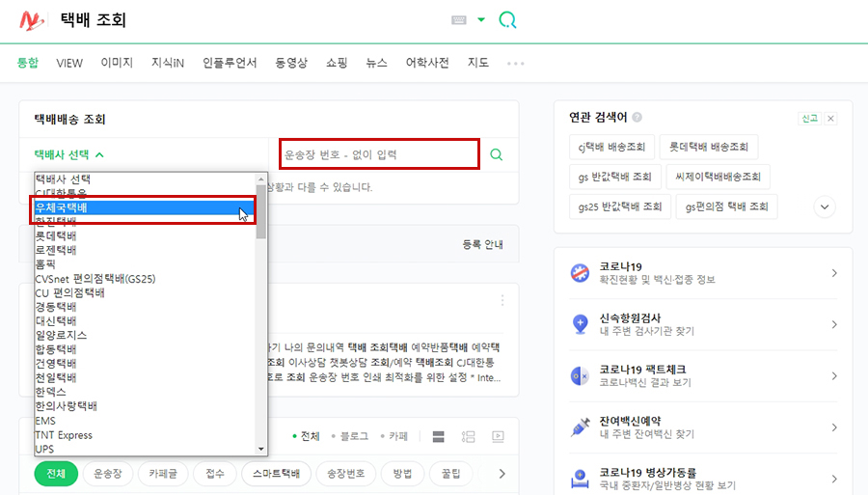Select 경동택배 in the courier list
Screen dimensions: 868x495
145,307
